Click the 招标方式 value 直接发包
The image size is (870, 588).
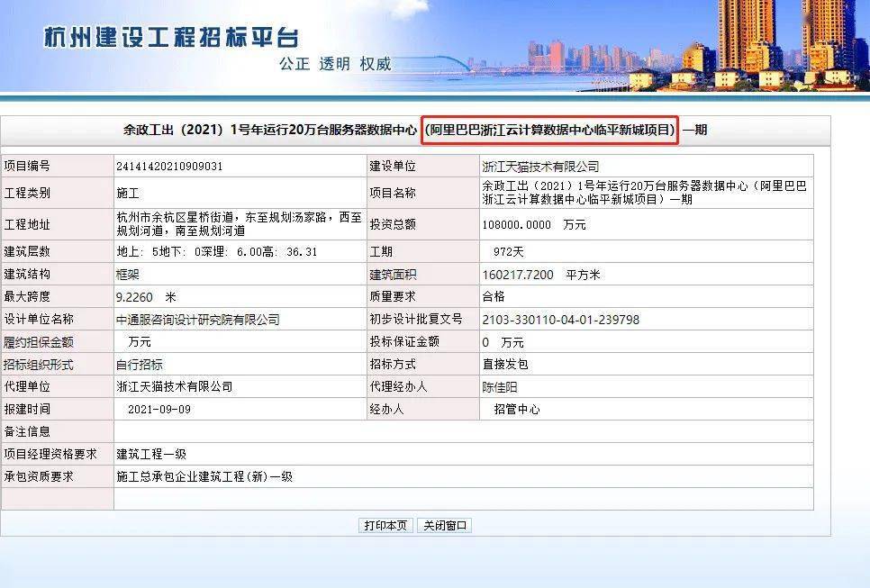point(505,365)
